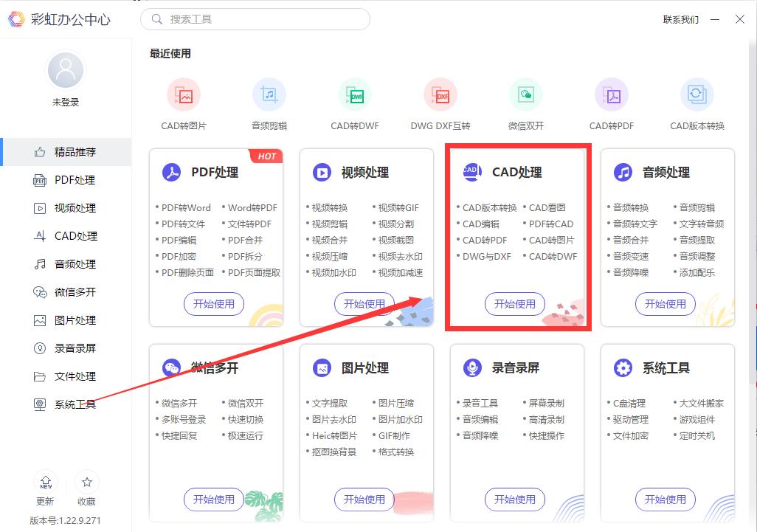Screen dimensions: 757x532
Task: Open the 视频去水印 feature link
Action: 400,256
